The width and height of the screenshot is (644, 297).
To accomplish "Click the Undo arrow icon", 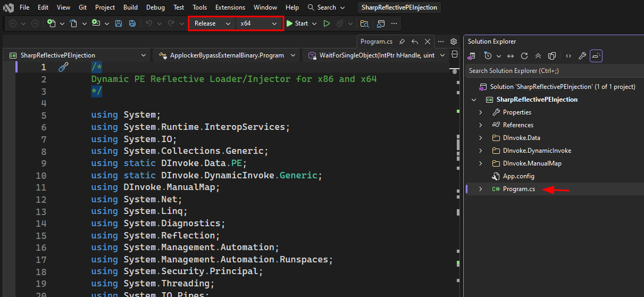I will [x=149, y=23].
